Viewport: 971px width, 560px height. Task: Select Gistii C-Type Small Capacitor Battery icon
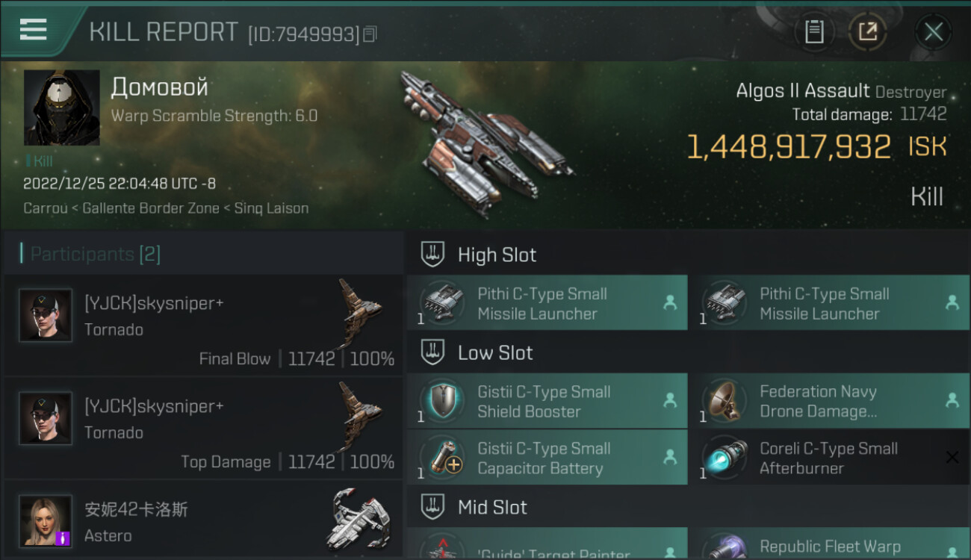(x=442, y=458)
